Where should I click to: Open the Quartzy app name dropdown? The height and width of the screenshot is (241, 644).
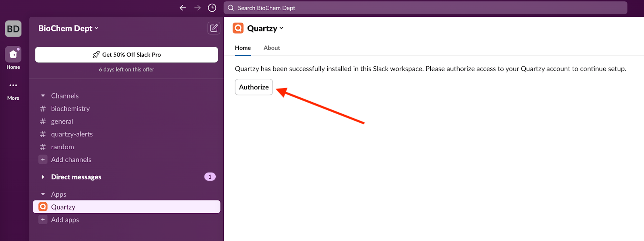[x=265, y=28]
